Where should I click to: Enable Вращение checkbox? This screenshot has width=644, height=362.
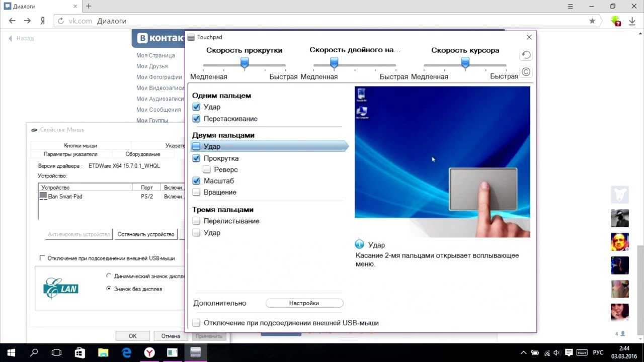tap(196, 192)
